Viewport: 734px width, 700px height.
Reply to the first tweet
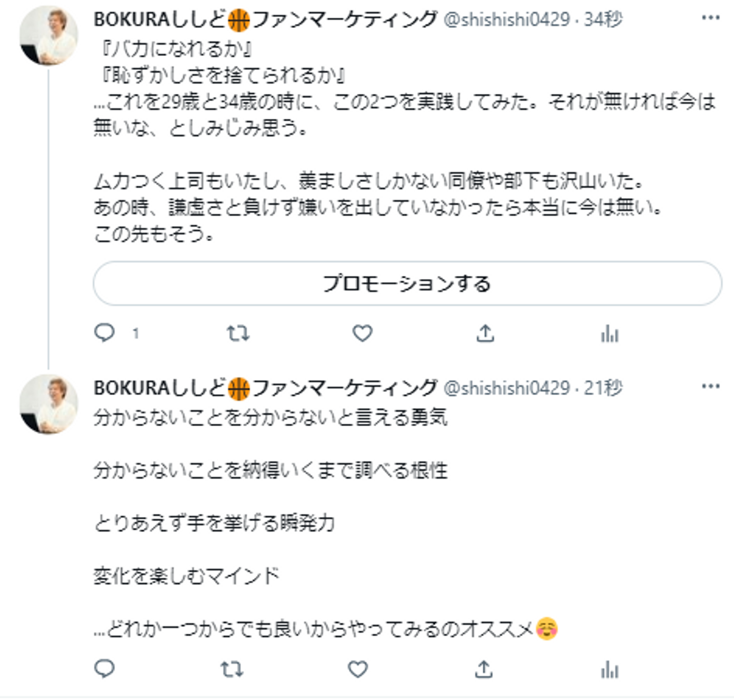[105, 333]
